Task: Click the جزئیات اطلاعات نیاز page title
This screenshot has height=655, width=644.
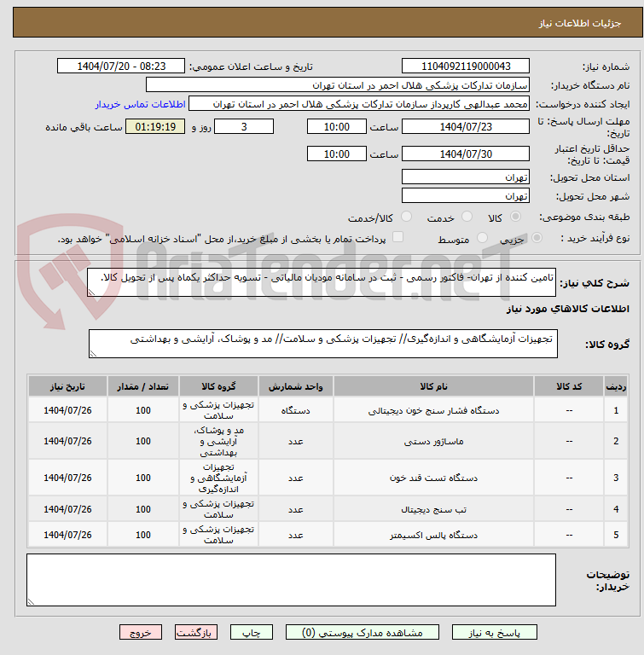Action: [x=580, y=23]
